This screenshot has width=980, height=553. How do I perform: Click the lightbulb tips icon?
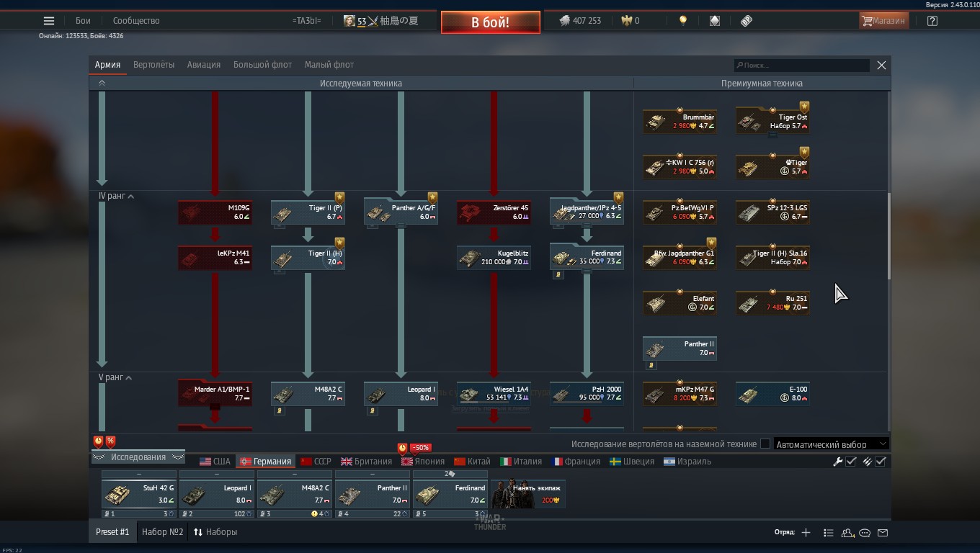[x=683, y=21]
